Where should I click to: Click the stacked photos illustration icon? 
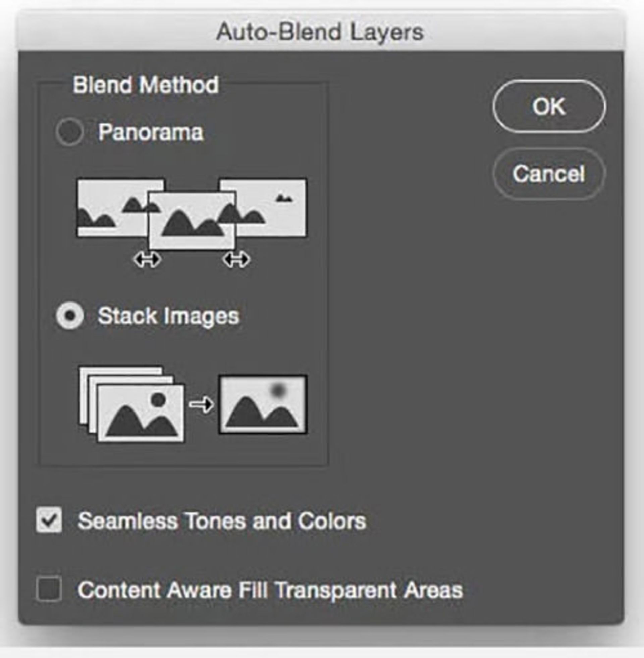click(132, 405)
